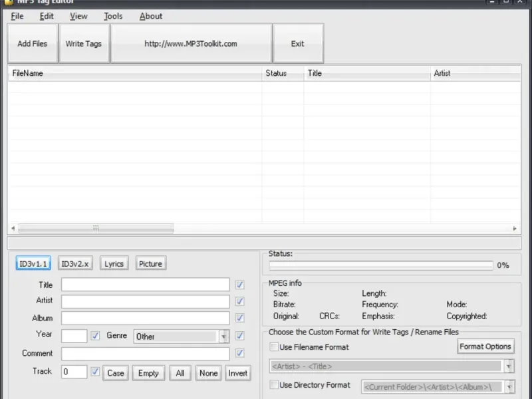Sort list by Title column header

tap(367, 73)
